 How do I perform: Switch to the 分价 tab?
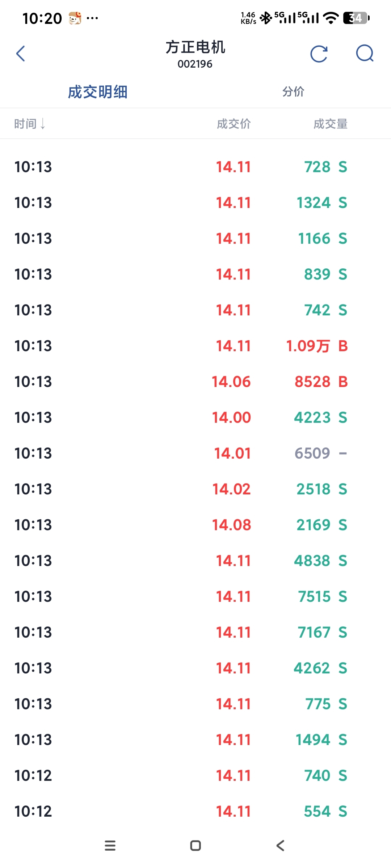tap(293, 92)
